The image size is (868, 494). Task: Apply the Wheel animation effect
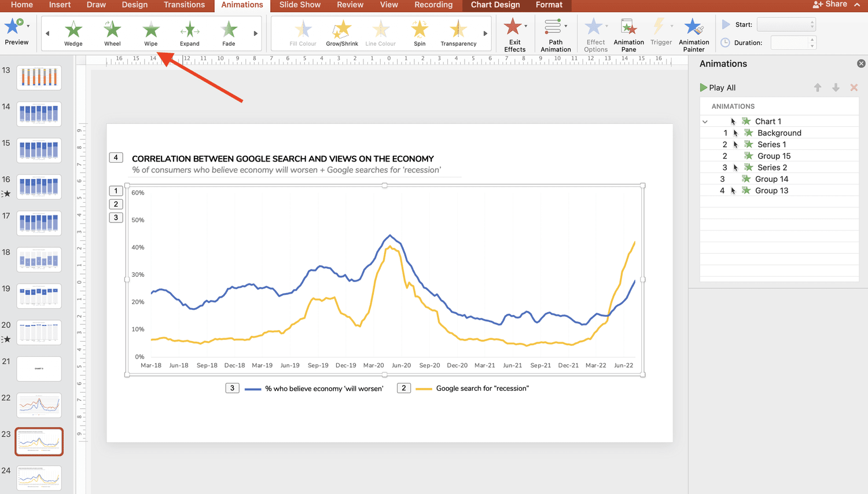pos(112,32)
